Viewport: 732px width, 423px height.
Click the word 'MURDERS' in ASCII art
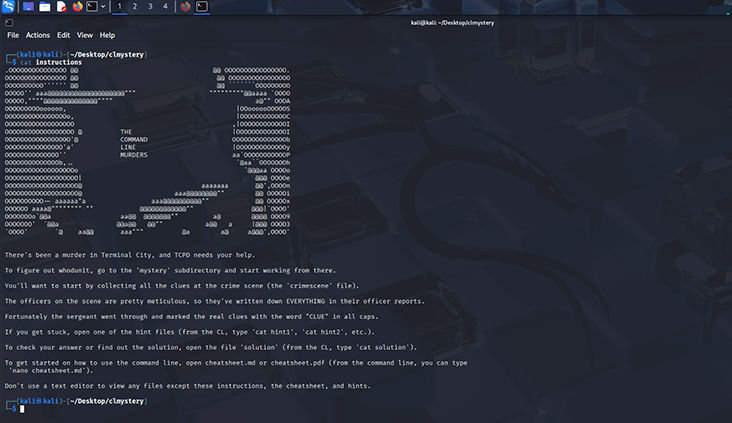coord(134,155)
